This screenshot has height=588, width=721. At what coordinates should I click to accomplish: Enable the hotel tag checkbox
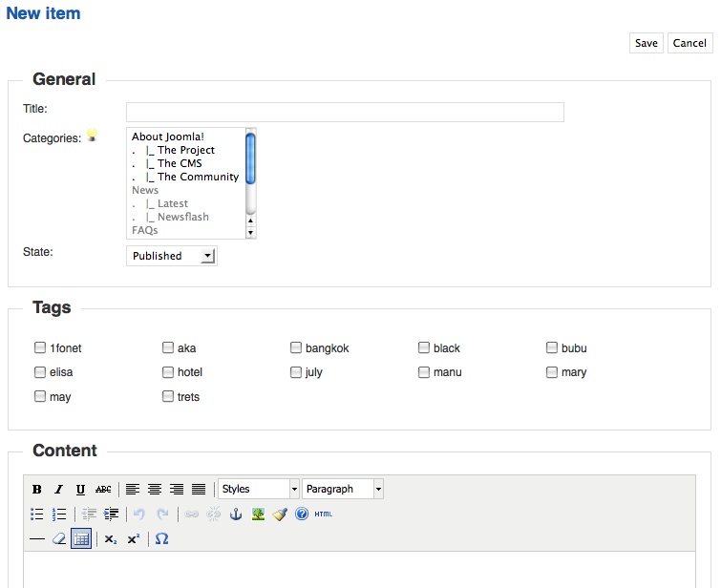[x=168, y=372]
